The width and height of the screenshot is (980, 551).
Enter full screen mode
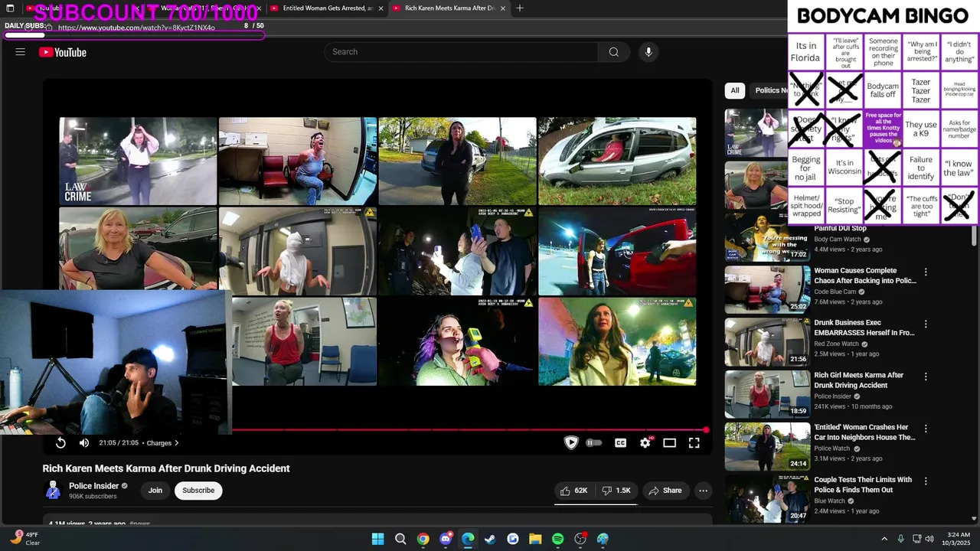pos(694,443)
